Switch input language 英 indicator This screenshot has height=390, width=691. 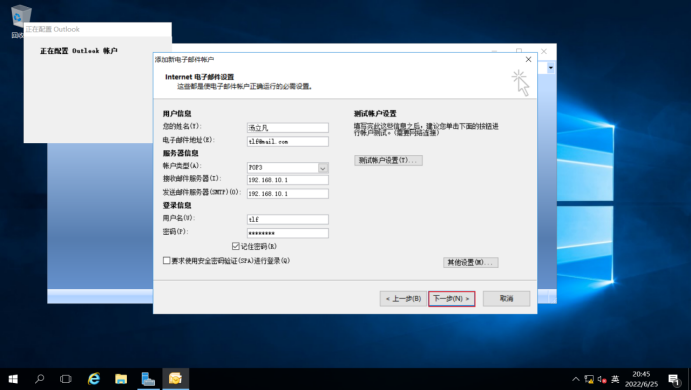pos(615,379)
